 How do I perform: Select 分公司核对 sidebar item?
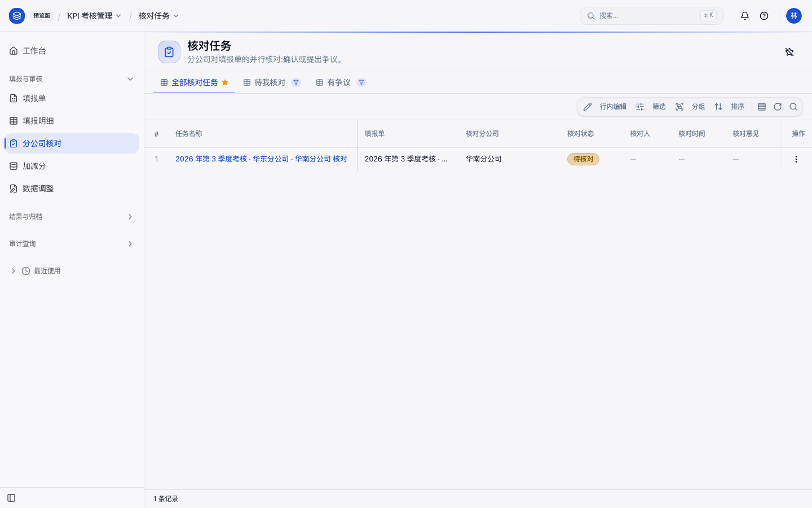[x=72, y=143]
